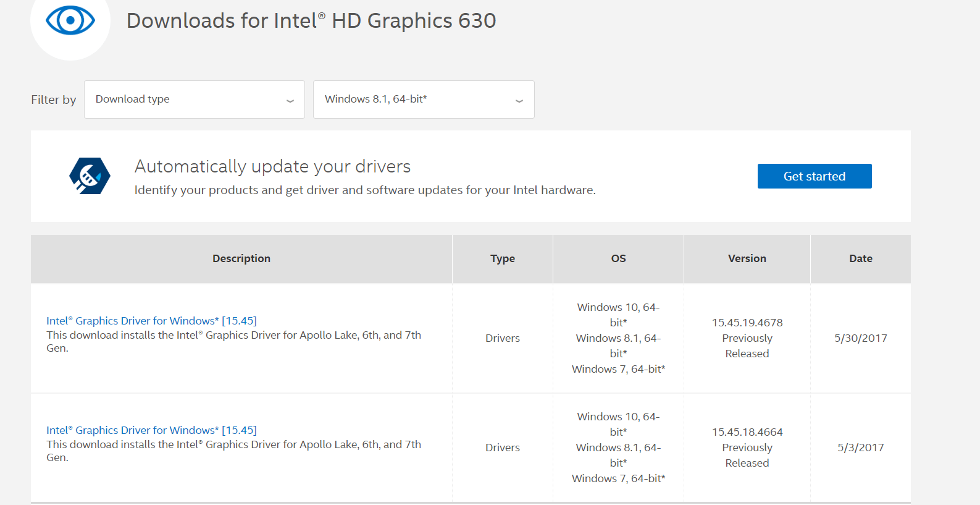The image size is (980, 505).
Task: Expand the Windows 8.1, 64-bit OS dropdown
Action: [x=423, y=100]
